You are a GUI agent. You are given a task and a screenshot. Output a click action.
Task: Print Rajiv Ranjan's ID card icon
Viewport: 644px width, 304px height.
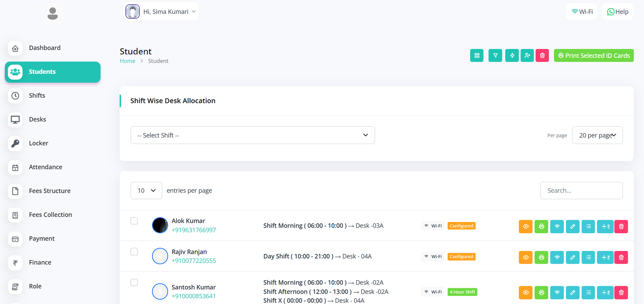[541, 257]
